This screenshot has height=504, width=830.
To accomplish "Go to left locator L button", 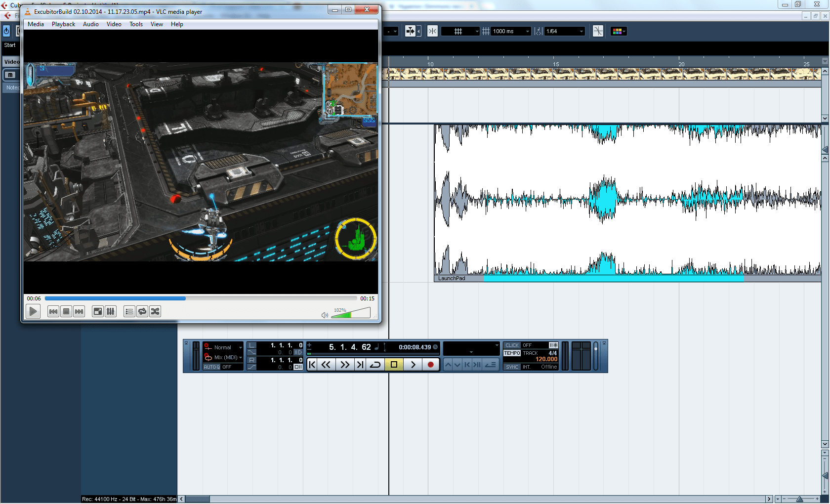I will 252,345.
